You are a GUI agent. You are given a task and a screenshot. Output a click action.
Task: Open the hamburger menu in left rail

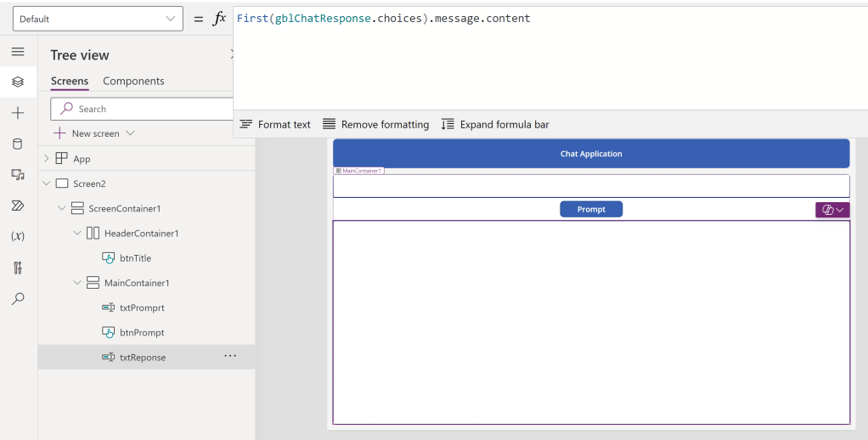coord(18,52)
